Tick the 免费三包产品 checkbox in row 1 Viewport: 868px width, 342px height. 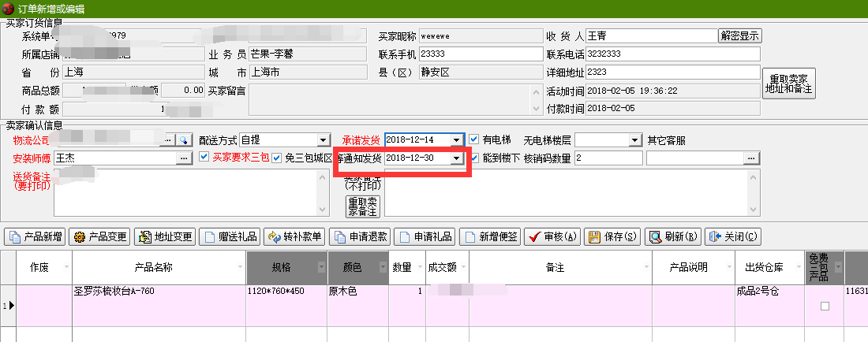point(825,307)
